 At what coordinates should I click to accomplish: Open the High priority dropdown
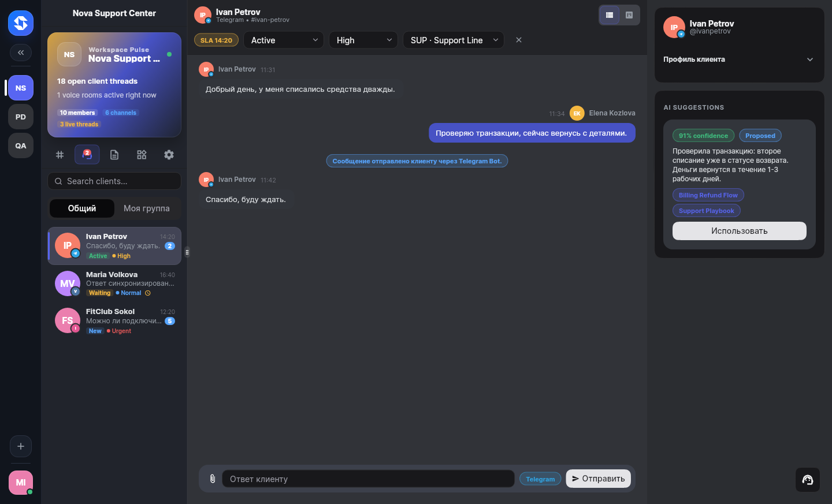tap(363, 40)
